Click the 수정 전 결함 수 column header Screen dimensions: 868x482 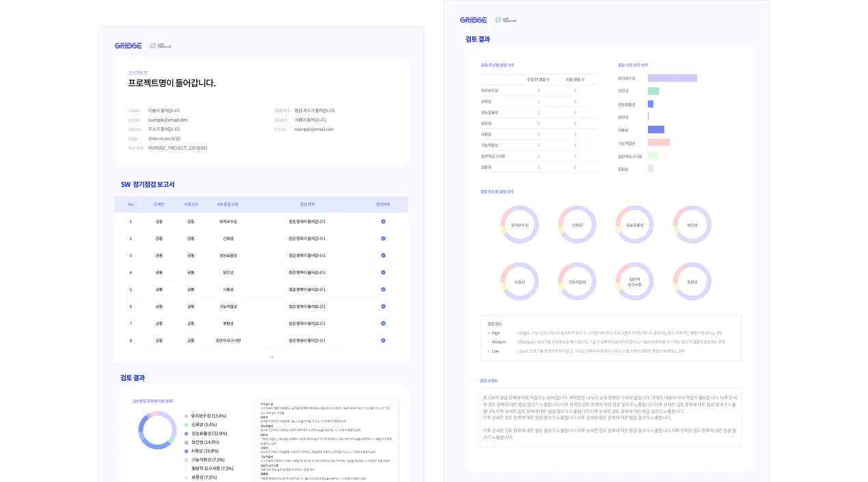[x=538, y=79]
